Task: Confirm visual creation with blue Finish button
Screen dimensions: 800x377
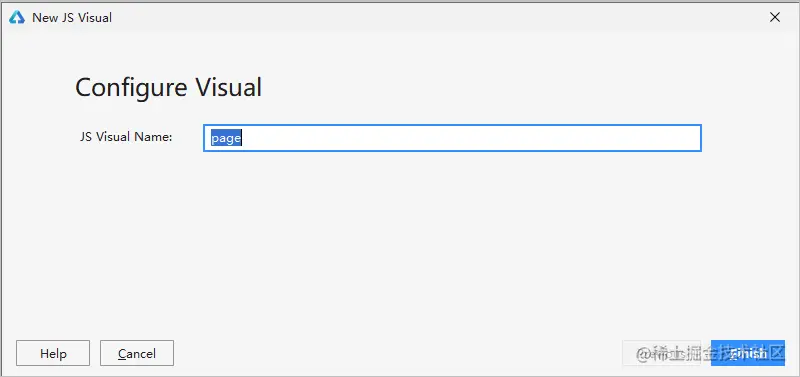Action: point(747,353)
